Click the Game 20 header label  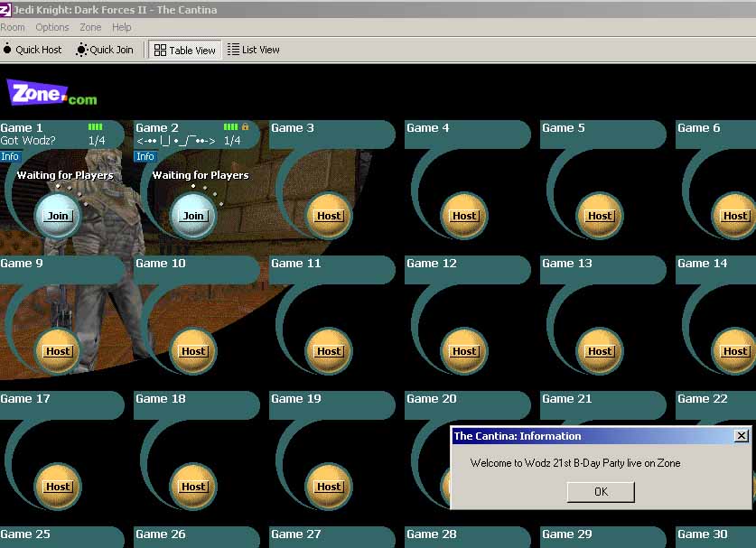[x=432, y=399]
